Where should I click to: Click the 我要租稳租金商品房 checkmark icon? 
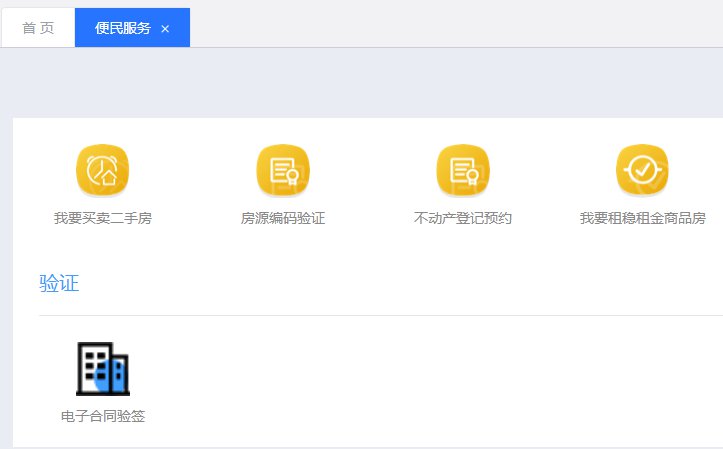(x=642, y=171)
